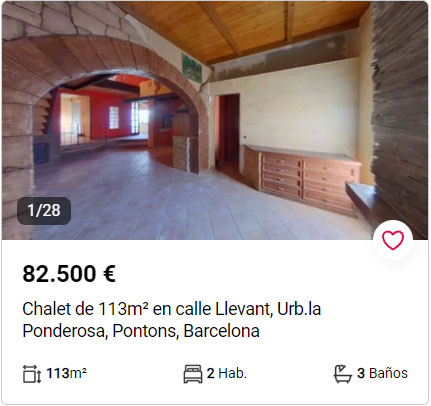Click the surface area icon
431x406 pixels.
point(32,374)
